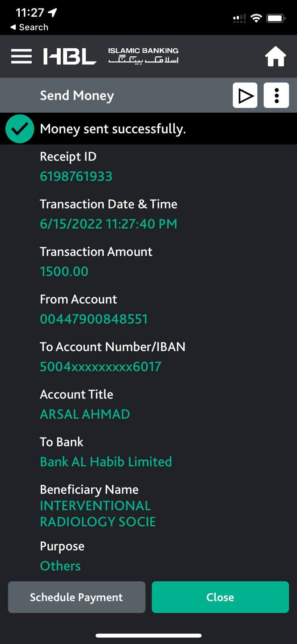Viewport: 297px width, 644px height.
Task: Tap the battery status icon
Action: pyautogui.click(x=276, y=18)
